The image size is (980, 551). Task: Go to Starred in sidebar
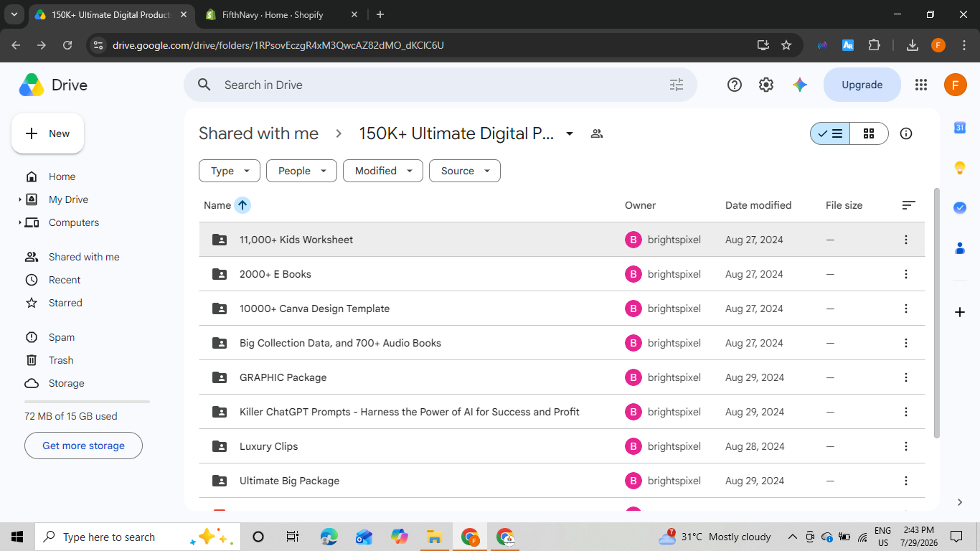(x=65, y=303)
